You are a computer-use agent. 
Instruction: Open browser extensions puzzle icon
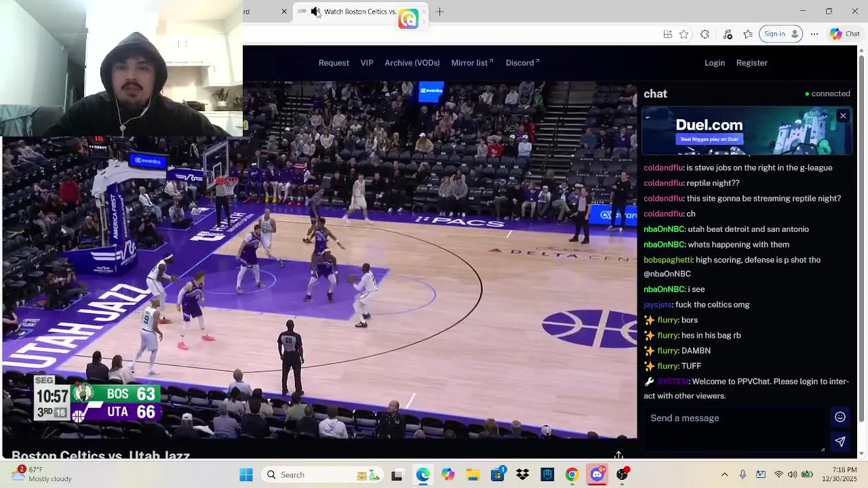click(705, 34)
